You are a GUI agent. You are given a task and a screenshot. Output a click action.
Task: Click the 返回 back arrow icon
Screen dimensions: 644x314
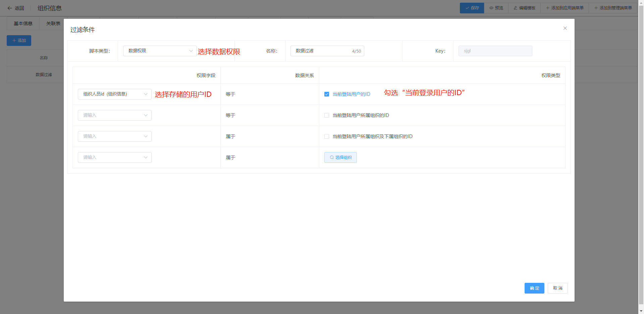10,8
